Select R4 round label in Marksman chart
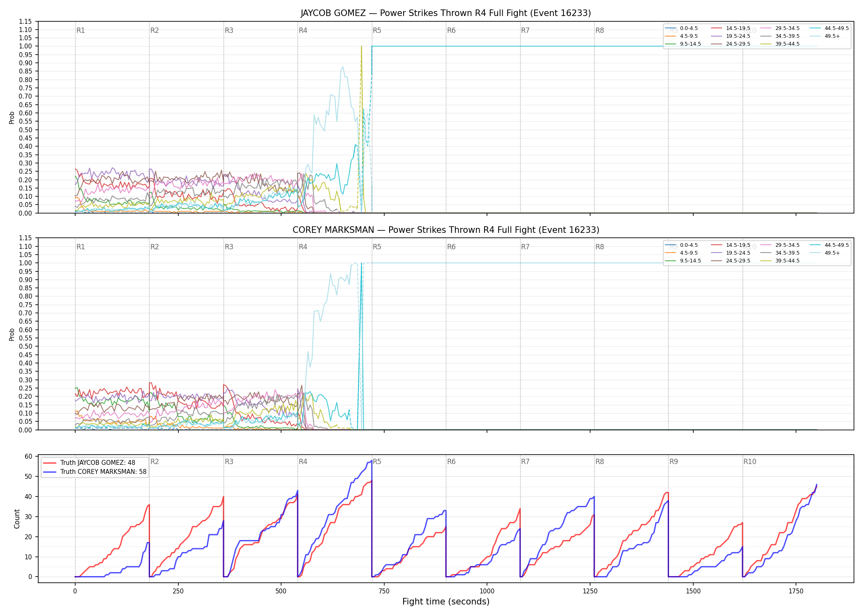The image size is (863, 616). tap(303, 247)
